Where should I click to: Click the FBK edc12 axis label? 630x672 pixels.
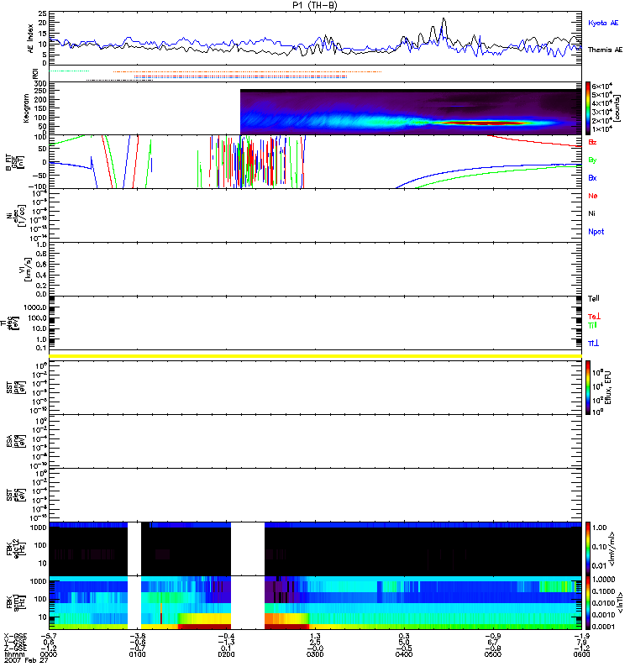pos(15,549)
